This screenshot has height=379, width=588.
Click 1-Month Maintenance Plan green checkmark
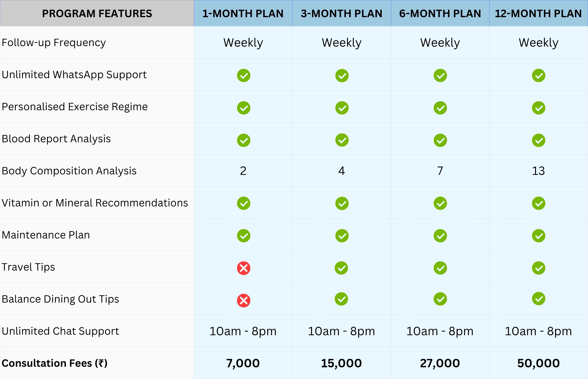244,236
